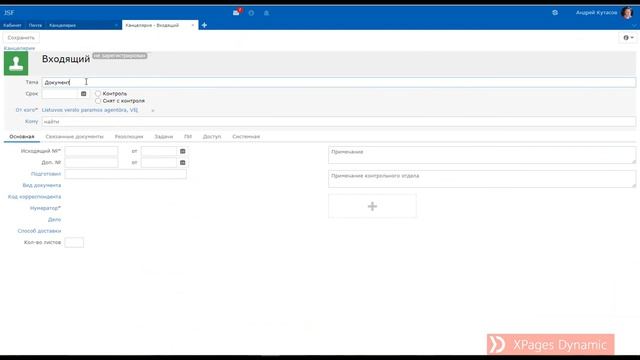Click the round clock icon in header
Image resolution: width=640 pixels, height=360 pixels.
(x=251, y=13)
